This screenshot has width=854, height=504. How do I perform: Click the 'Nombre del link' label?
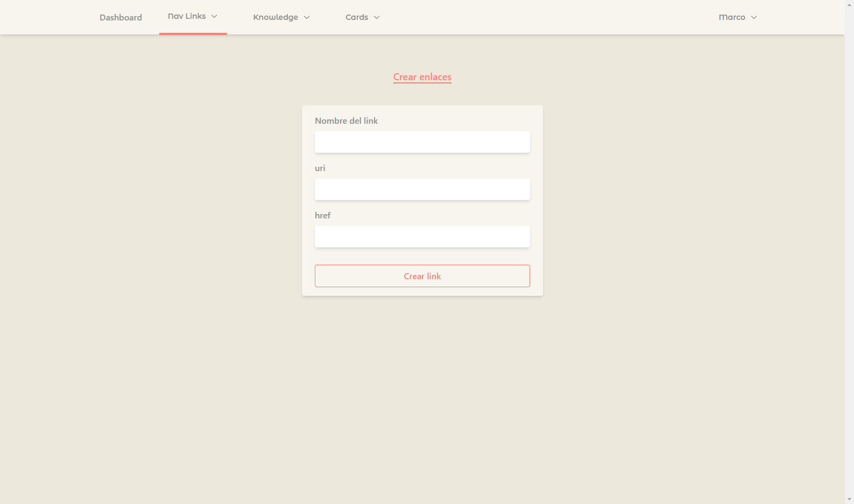pyautogui.click(x=346, y=121)
